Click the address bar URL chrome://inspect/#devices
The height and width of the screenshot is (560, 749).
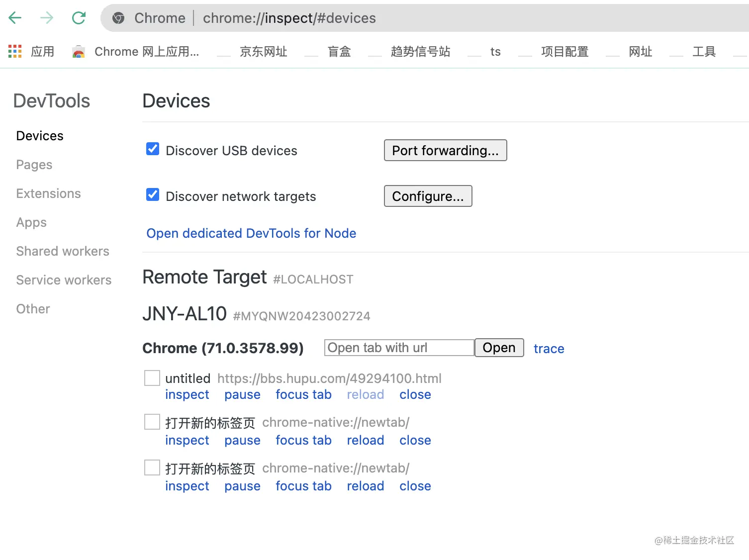[x=289, y=18]
